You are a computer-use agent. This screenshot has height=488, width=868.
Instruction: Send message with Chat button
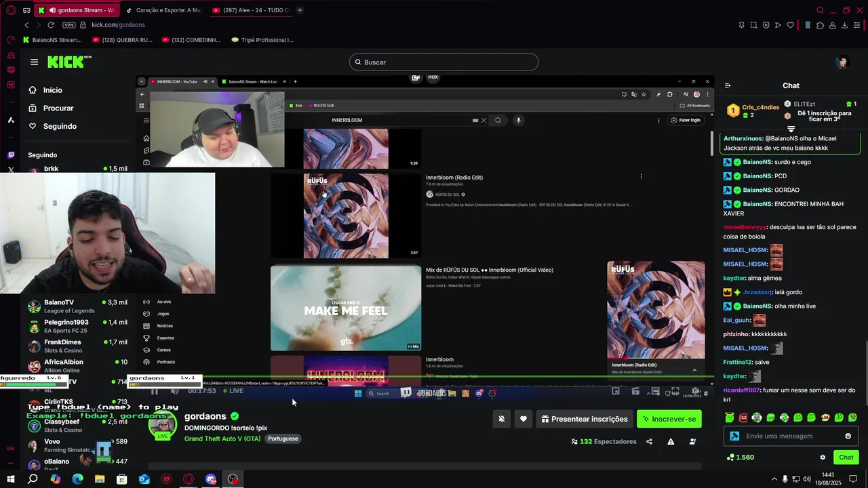(846, 457)
